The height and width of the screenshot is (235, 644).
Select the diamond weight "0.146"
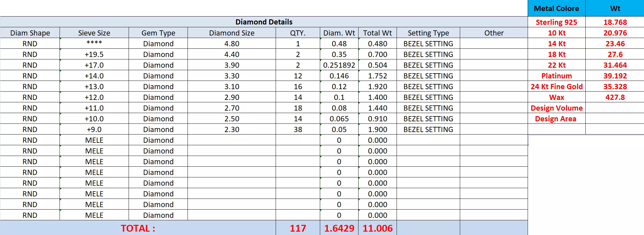tap(339, 76)
